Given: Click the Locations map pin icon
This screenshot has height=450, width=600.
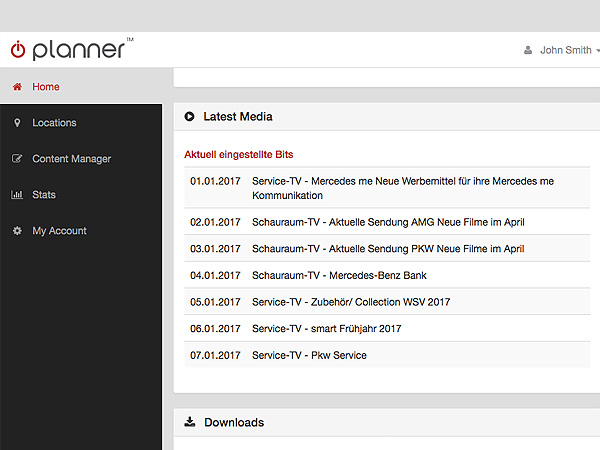Looking at the screenshot, I should point(17,122).
